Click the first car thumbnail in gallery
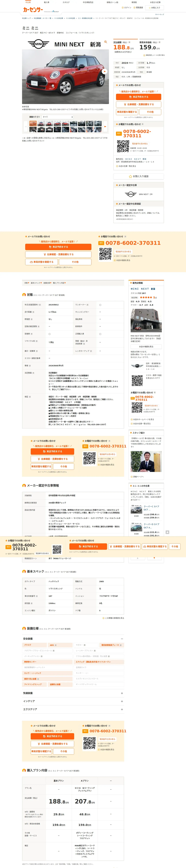 [33, 124]
